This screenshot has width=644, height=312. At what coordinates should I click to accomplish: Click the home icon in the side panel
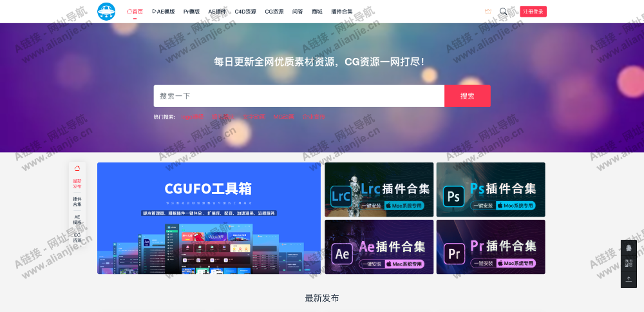click(77, 168)
